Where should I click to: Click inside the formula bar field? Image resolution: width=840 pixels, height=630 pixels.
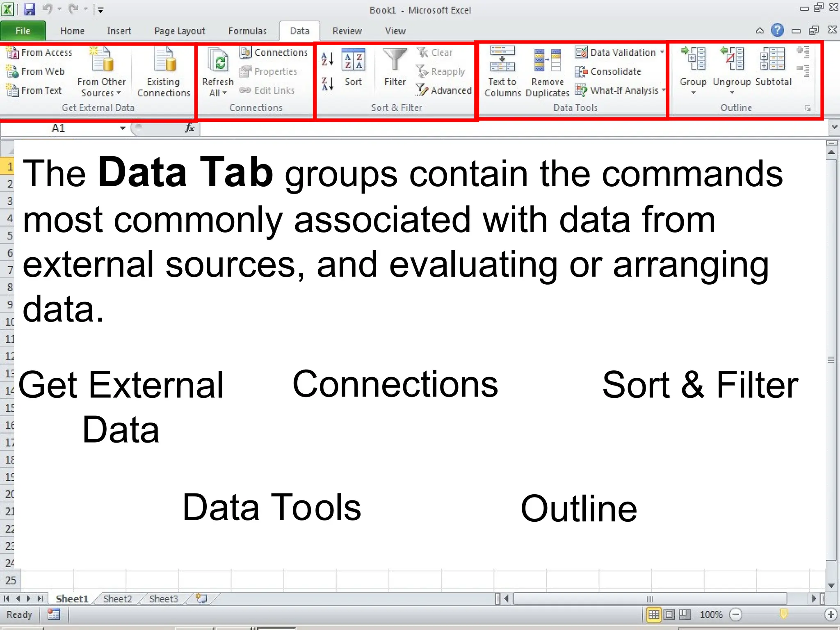pyautogui.click(x=513, y=128)
